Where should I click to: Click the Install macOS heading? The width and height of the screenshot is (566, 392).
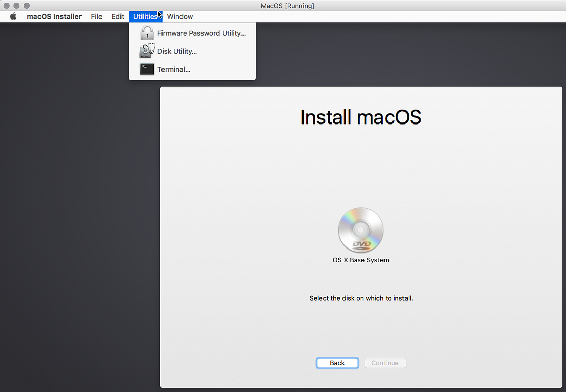[360, 117]
